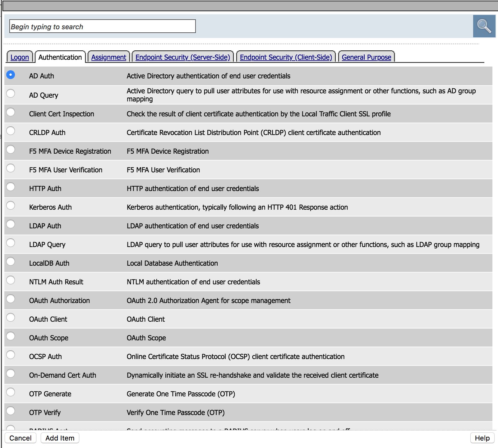Click the 'OTP Verify' item name
498x448 pixels.
[x=45, y=413]
